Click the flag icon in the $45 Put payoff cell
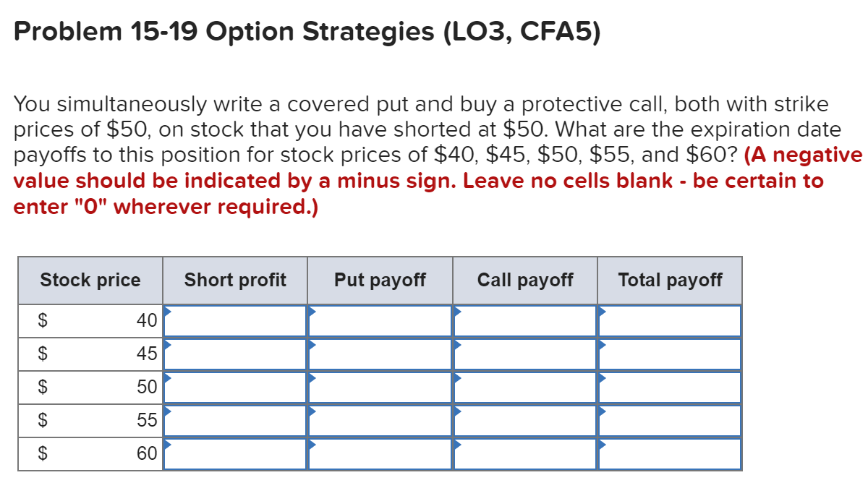 pyautogui.click(x=312, y=344)
